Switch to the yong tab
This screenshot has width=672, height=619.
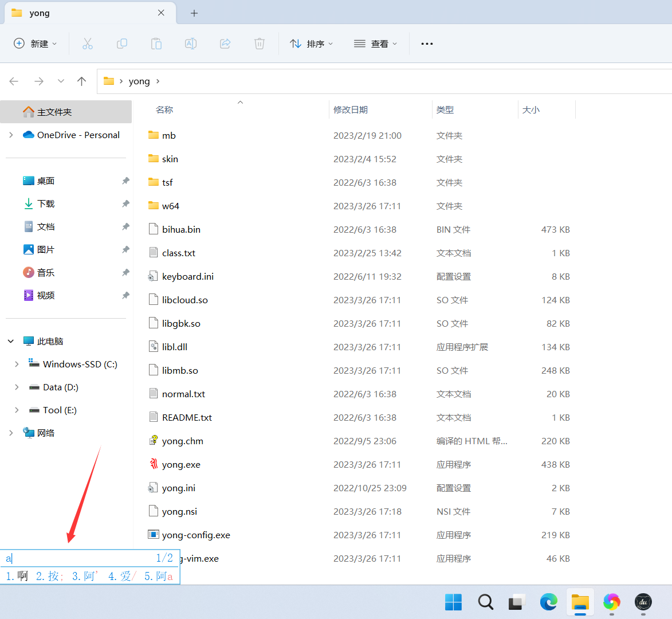click(90, 13)
